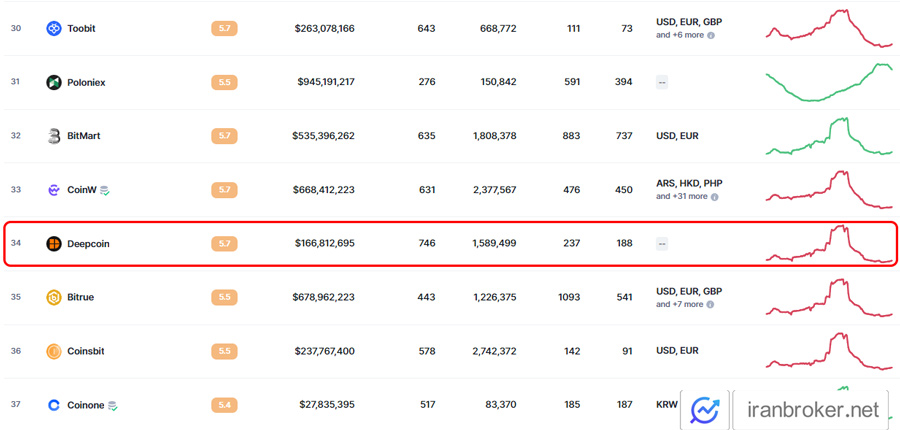Screen dimensions: 900x430
Task: Click Deepcoin's red volume sparkline chart
Action: (x=829, y=243)
